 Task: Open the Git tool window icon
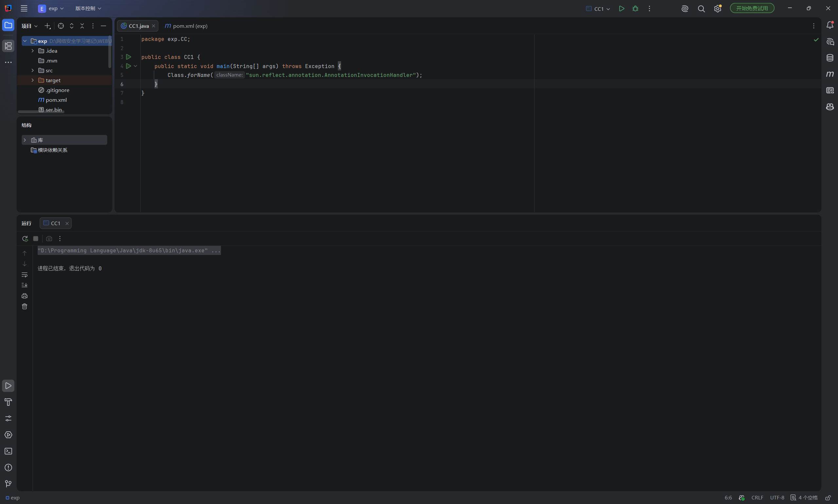click(8, 484)
